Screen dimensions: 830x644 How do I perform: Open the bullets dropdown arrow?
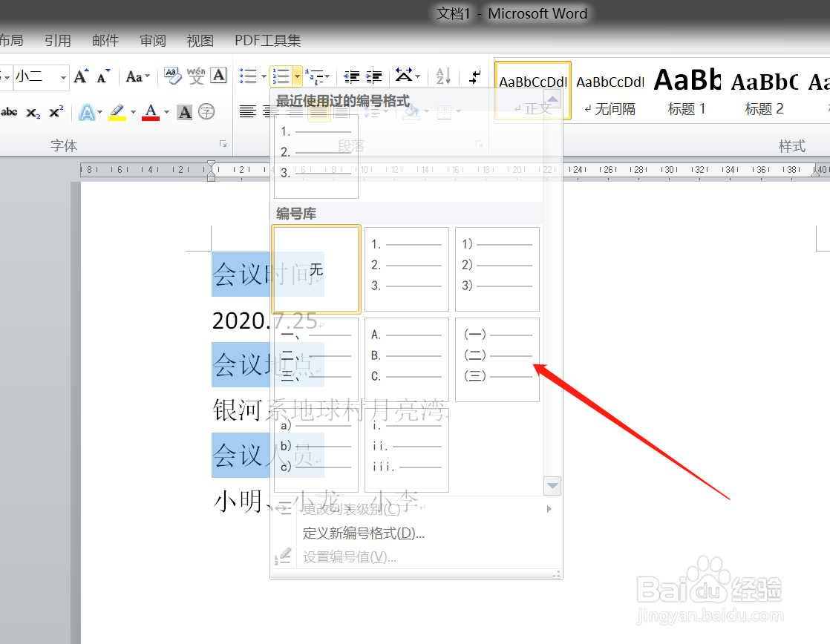(x=264, y=77)
